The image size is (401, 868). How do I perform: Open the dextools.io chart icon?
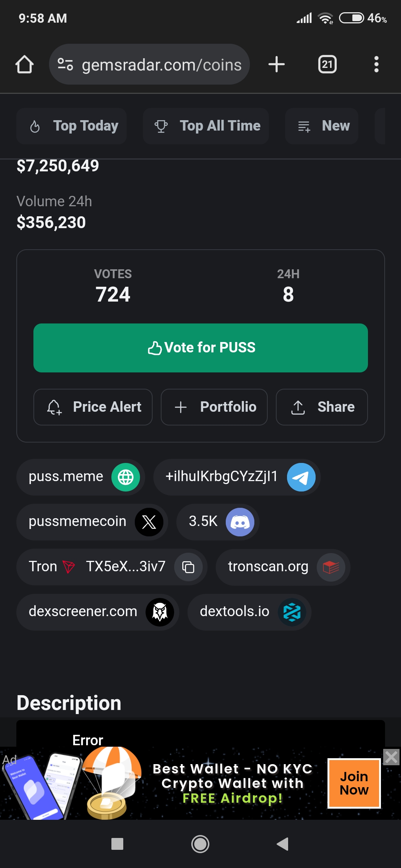pyautogui.click(x=292, y=612)
